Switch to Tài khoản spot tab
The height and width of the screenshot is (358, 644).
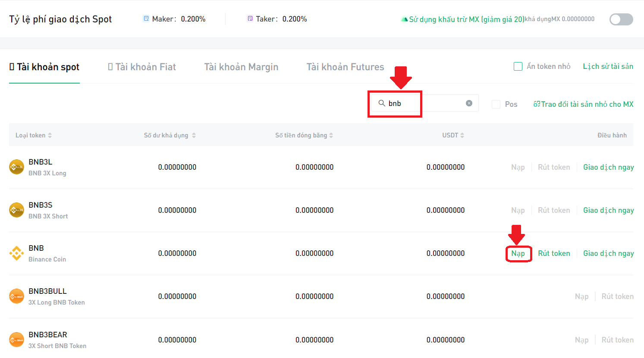point(44,67)
